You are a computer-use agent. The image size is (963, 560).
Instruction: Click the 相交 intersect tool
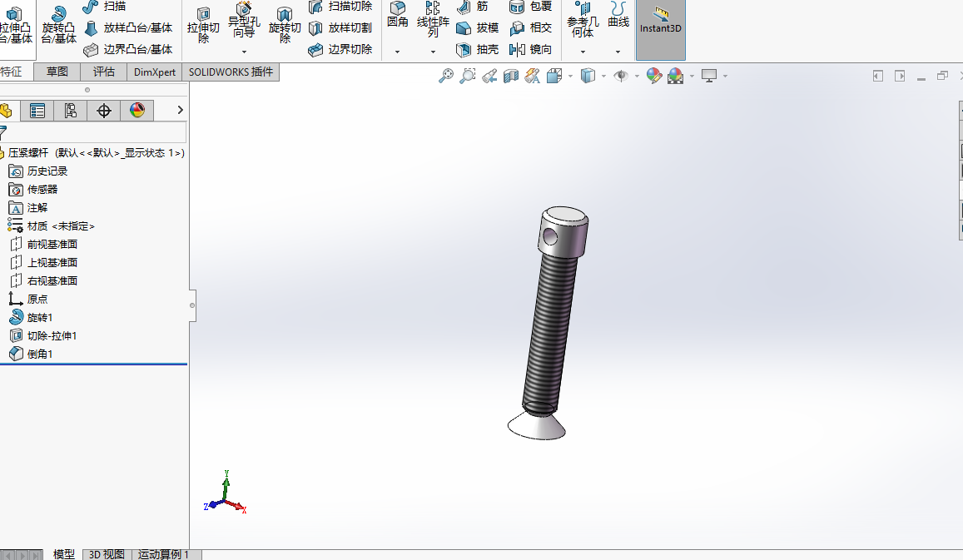coord(531,27)
